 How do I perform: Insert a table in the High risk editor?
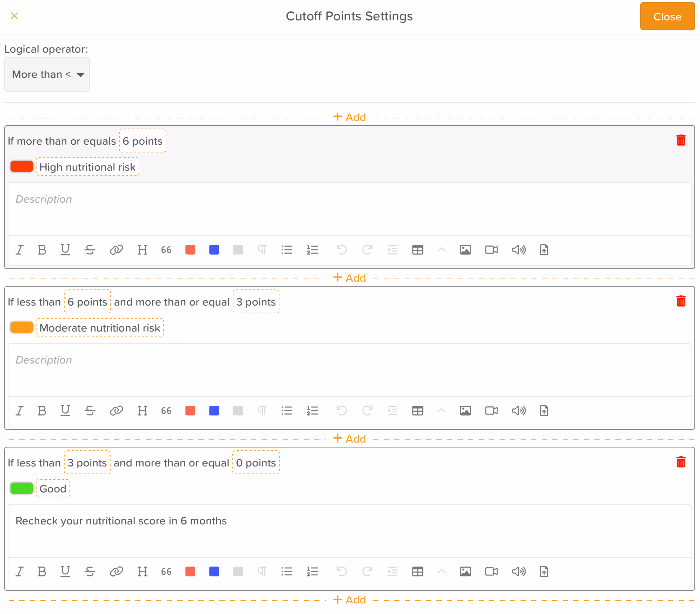click(418, 250)
